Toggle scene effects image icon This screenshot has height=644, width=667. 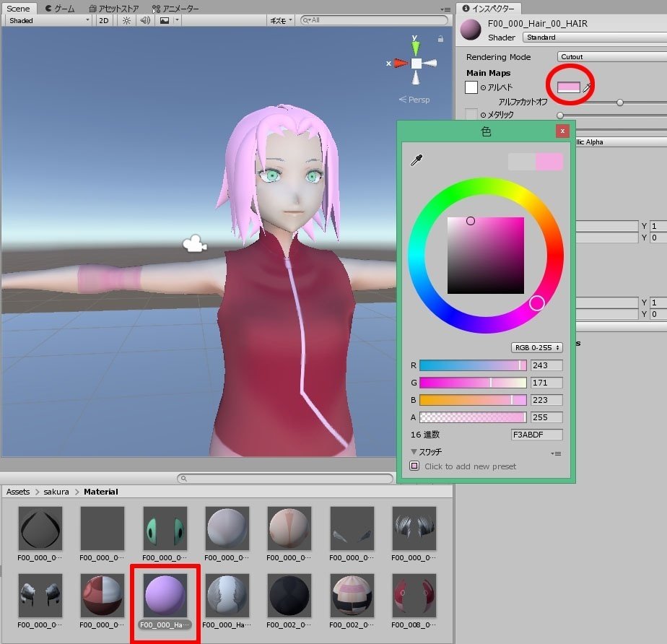(x=165, y=20)
